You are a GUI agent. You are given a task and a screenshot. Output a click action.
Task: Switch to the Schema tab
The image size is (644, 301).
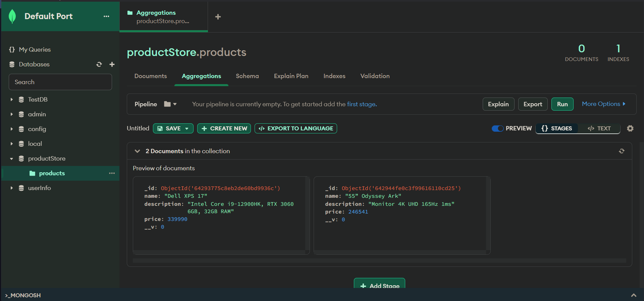click(247, 76)
